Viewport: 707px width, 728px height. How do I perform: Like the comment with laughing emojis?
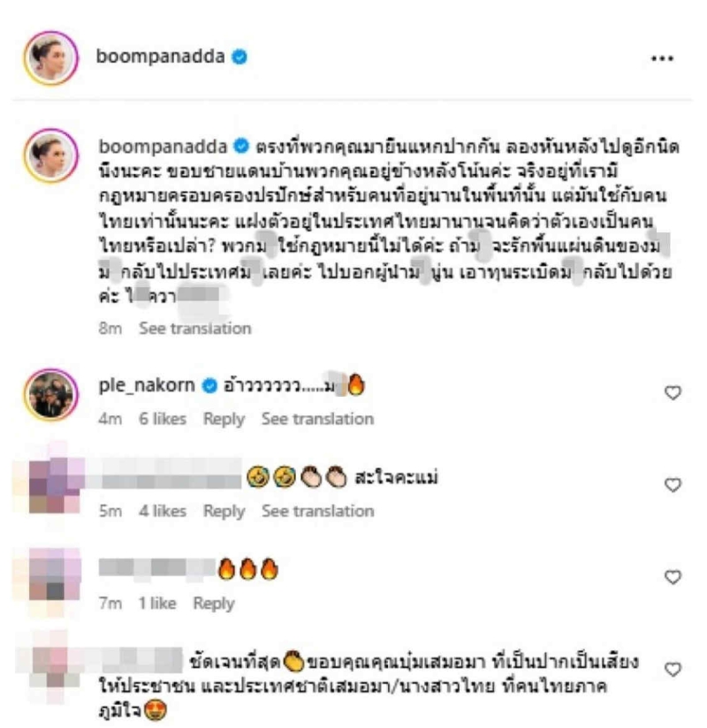coord(673,485)
